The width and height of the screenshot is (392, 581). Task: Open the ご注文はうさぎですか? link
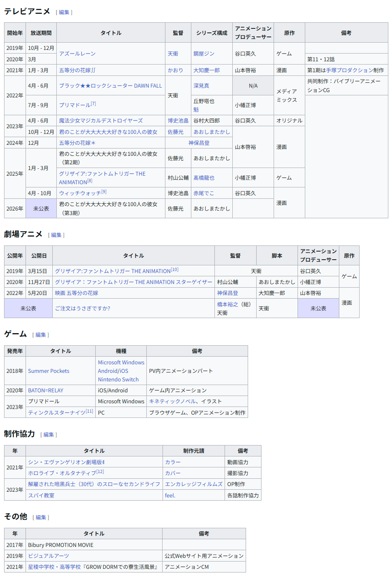pyautogui.click(x=83, y=308)
